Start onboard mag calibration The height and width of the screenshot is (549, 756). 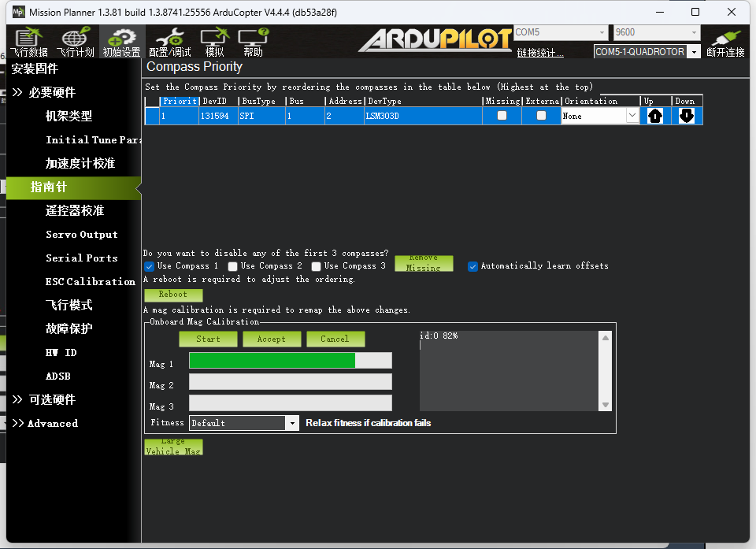click(208, 339)
